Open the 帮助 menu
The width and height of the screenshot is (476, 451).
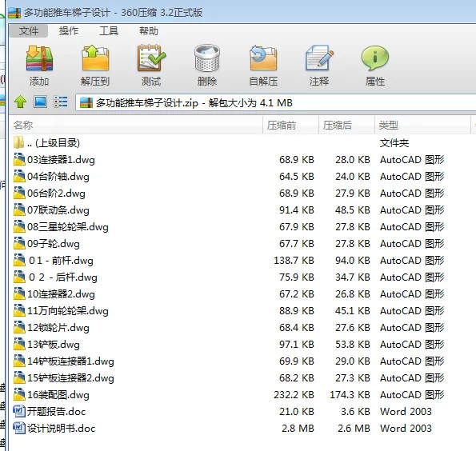coord(149,31)
